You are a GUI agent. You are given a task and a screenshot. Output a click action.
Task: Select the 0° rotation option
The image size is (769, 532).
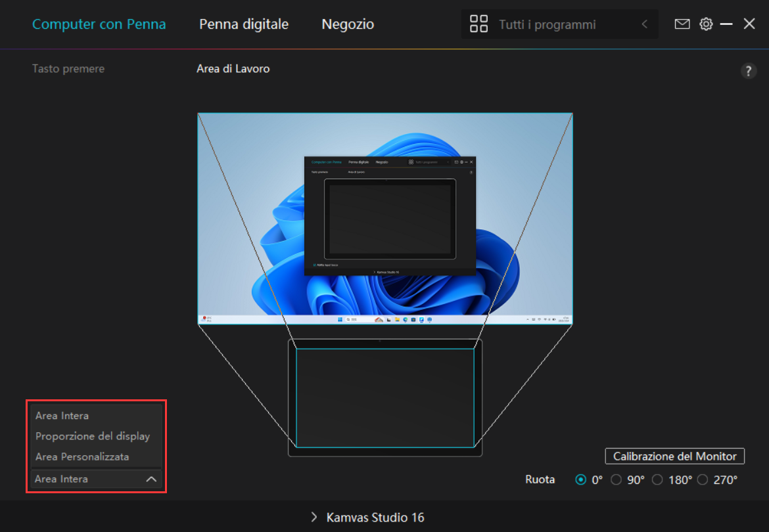pos(581,479)
